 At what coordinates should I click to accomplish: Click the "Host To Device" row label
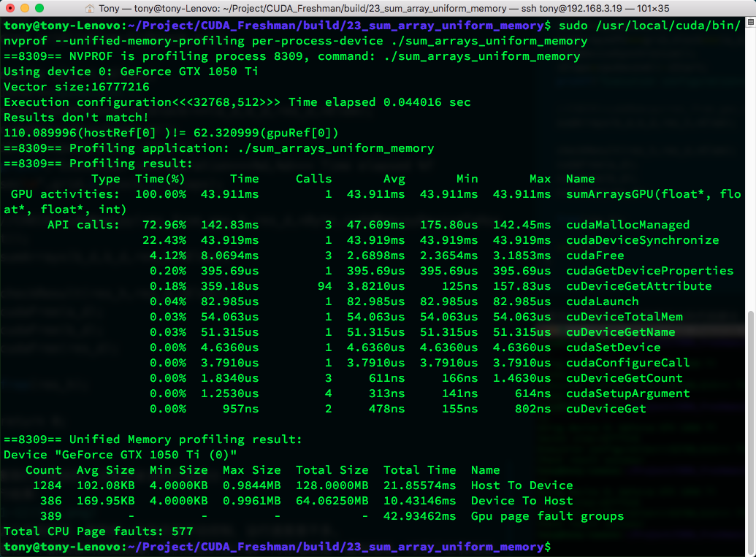(x=522, y=485)
